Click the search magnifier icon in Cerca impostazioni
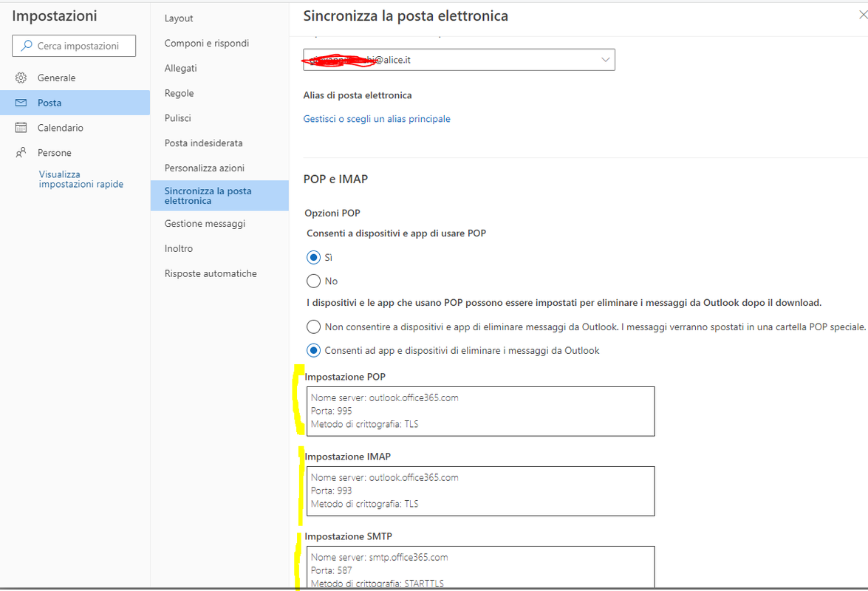Screen dimensions: 868x591 click(x=26, y=46)
